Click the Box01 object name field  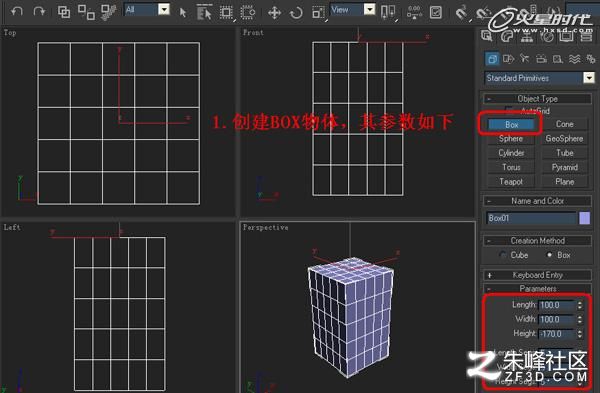(x=531, y=218)
